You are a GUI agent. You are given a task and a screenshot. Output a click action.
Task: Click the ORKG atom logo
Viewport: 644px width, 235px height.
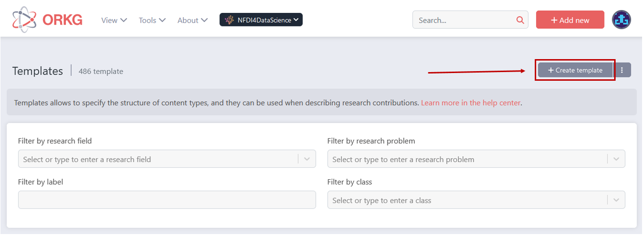(x=24, y=20)
